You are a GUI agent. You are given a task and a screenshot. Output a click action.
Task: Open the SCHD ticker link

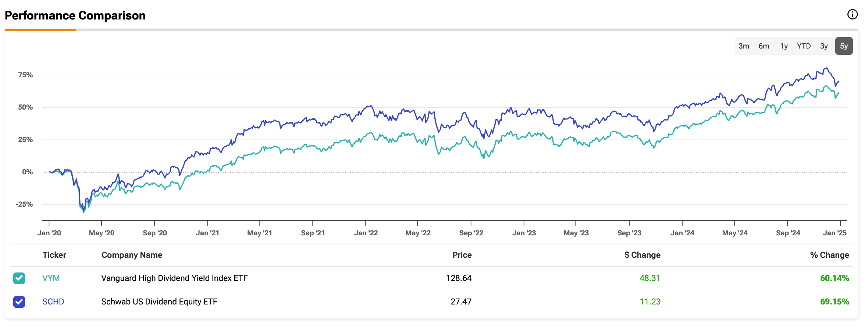coord(53,302)
